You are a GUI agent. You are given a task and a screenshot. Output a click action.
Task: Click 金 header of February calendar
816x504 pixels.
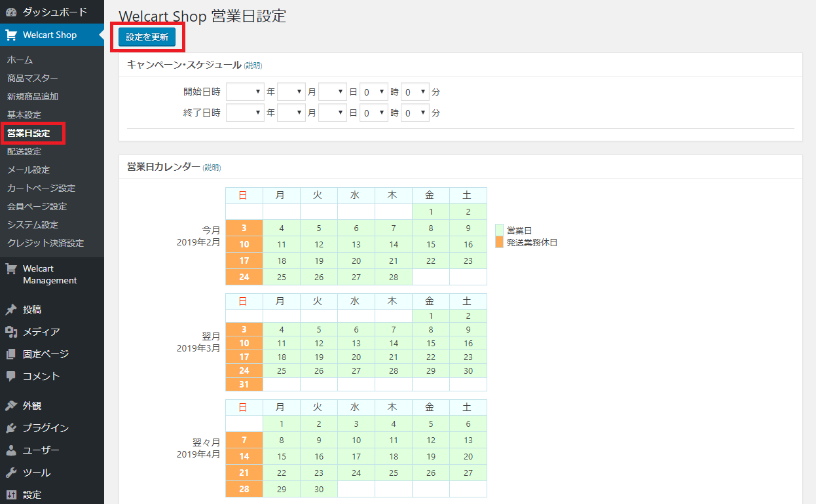point(431,195)
